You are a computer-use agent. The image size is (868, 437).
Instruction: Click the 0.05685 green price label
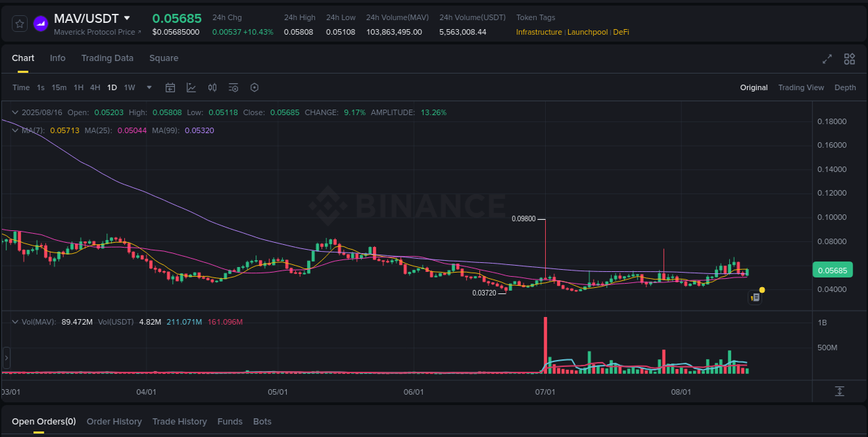(832, 269)
